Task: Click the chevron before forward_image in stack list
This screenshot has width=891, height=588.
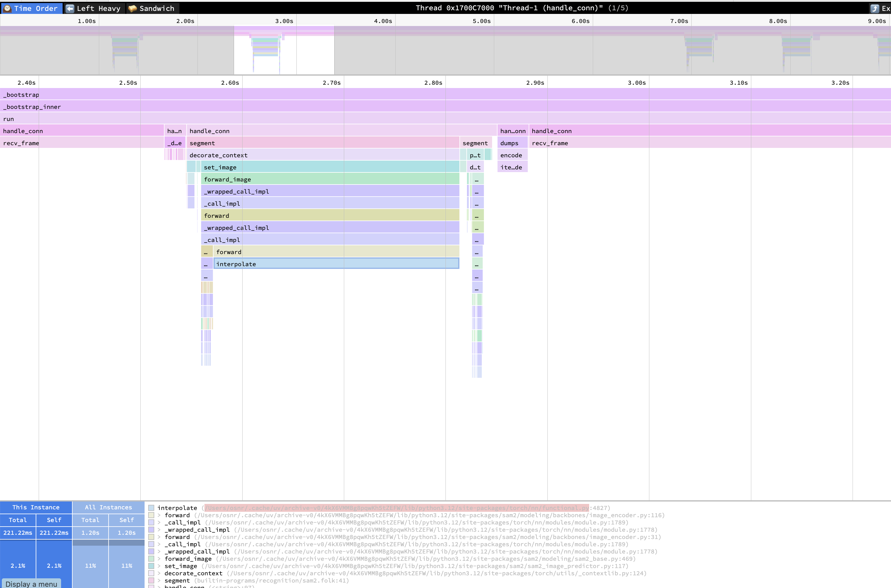Action: pos(159,559)
